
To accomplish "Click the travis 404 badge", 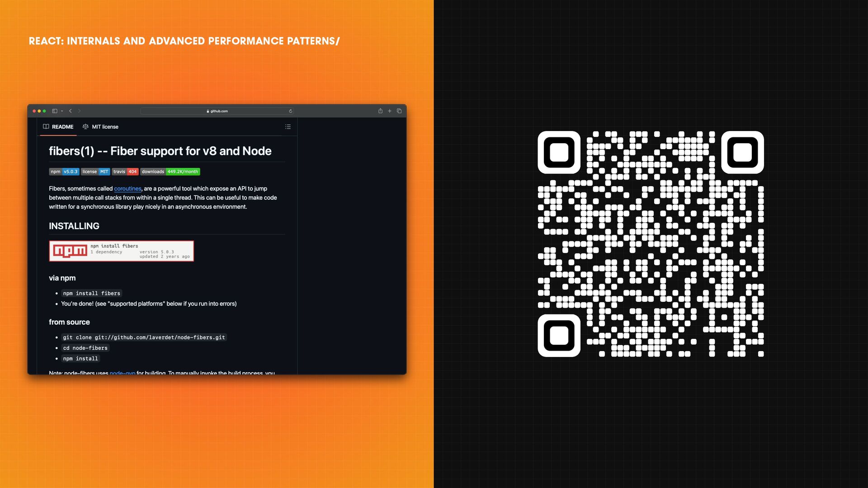I will pos(125,172).
